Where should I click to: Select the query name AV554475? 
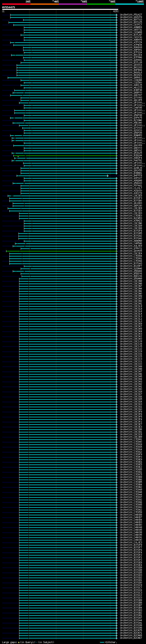(x=8, y=8)
